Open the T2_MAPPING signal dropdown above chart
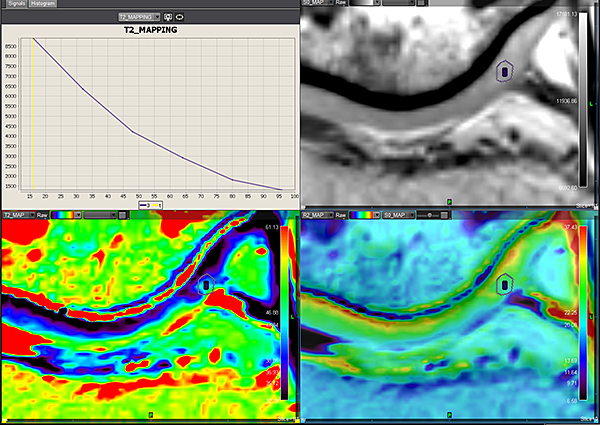 pos(139,17)
